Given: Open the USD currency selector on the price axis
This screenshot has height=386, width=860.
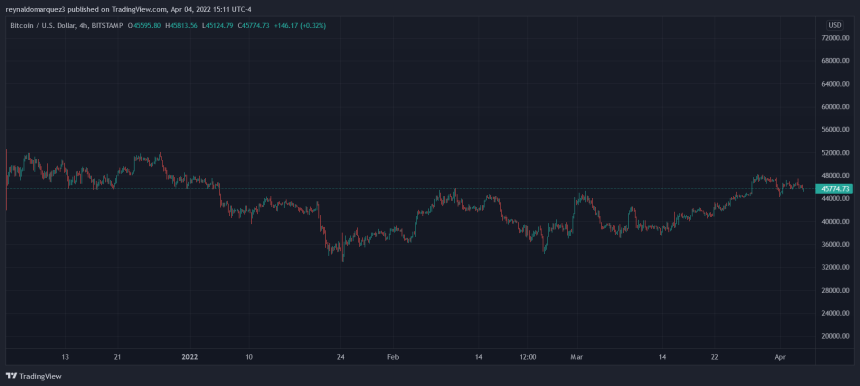Looking at the screenshot, I should (x=835, y=25).
